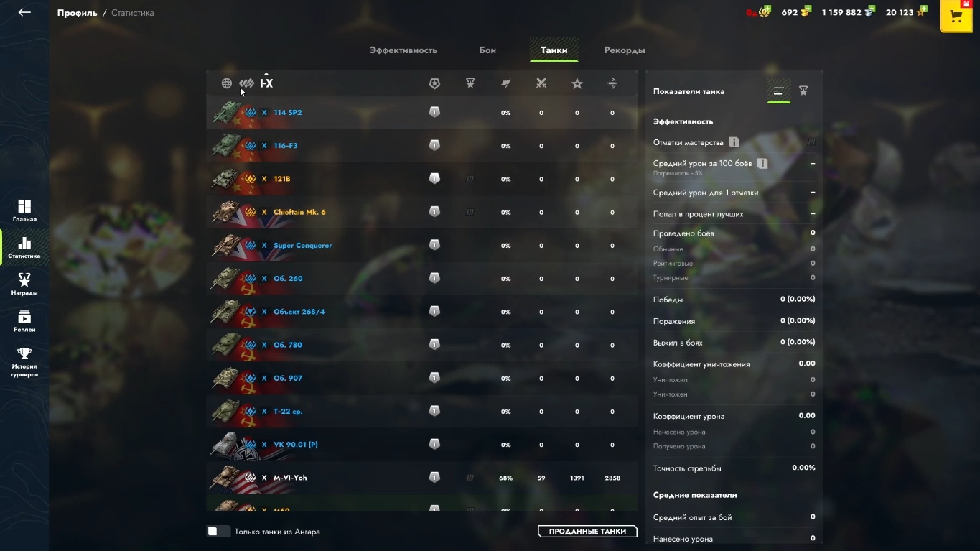Switch to the Рекорды tab

pyautogui.click(x=625, y=50)
